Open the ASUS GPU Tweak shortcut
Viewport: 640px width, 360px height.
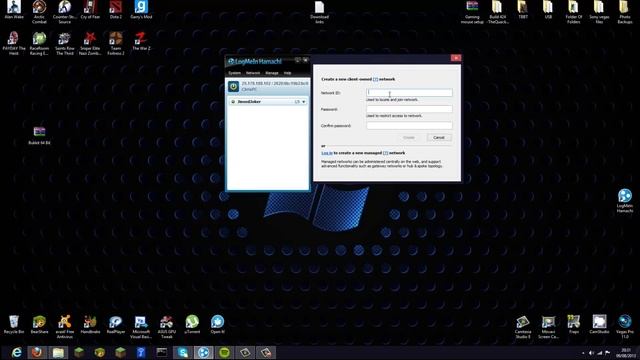(x=167, y=327)
